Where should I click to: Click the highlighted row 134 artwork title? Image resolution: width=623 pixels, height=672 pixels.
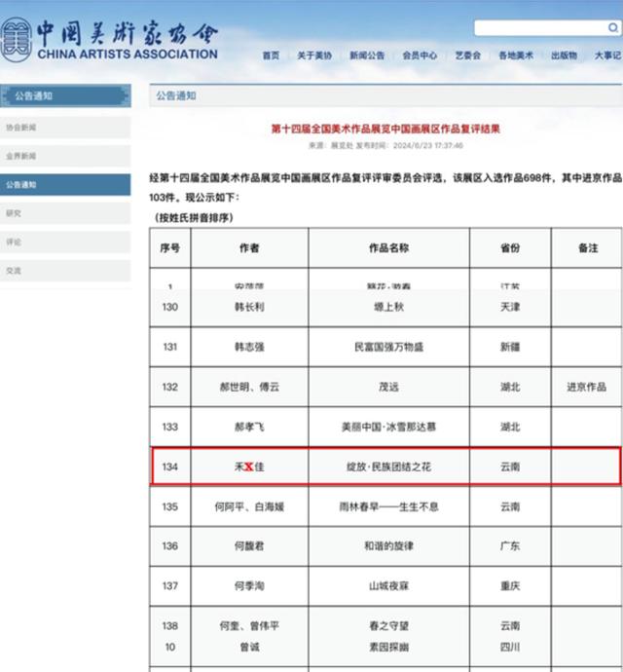point(388,467)
